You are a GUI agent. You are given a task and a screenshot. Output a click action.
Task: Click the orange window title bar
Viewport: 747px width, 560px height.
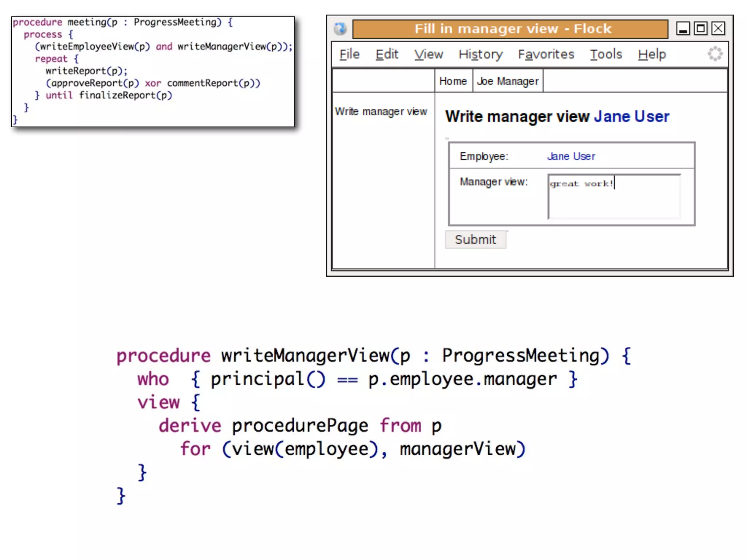tap(510, 29)
